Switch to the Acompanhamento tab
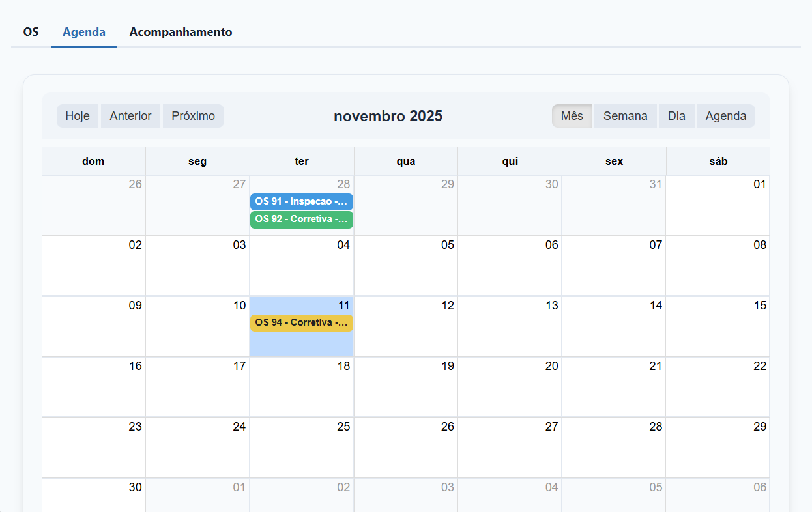The width and height of the screenshot is (812, 512). click(181, 32)
